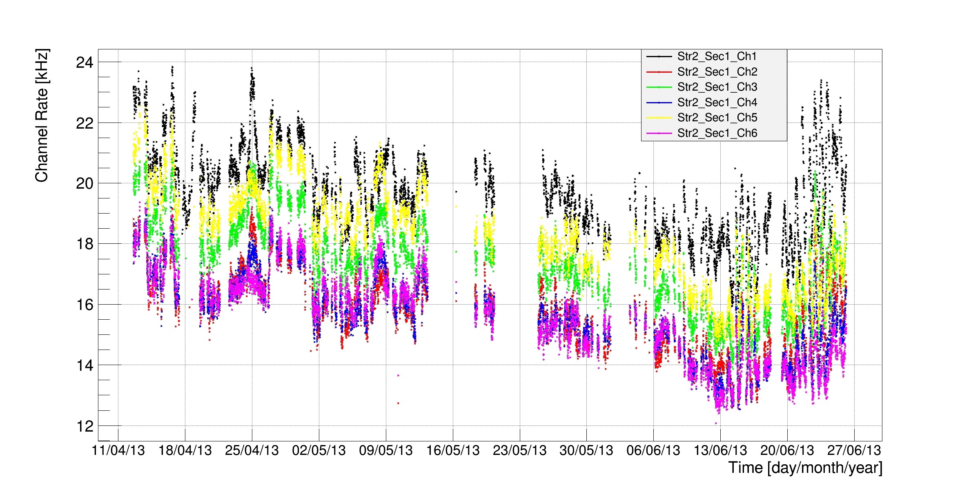
Task: Select the 16/05/13 x-axis label
Action: pyautogui.click(x=452, y=450)
